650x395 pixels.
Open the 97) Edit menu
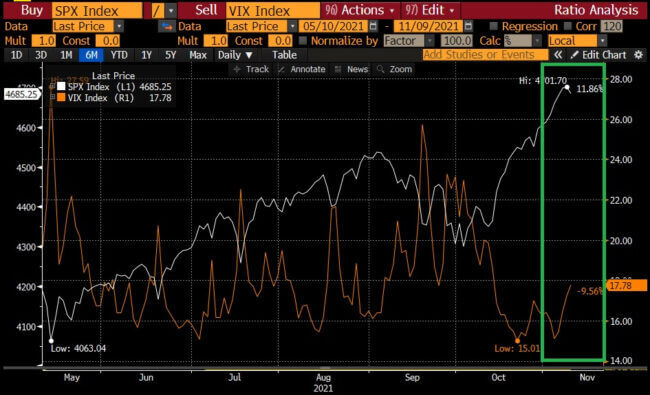[430, 10]
